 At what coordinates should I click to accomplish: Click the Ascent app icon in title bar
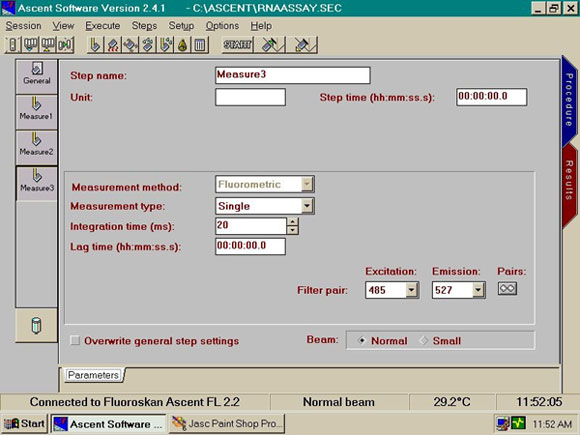pos(8,8)
